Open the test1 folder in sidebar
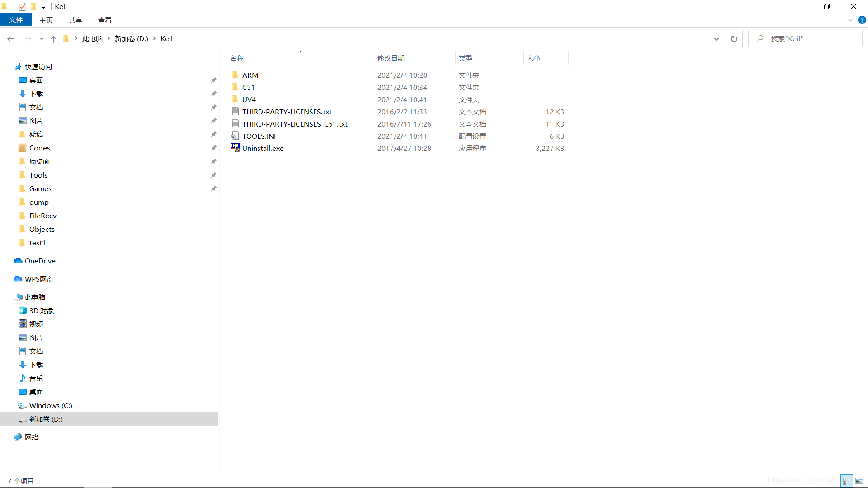Viewport: 868px width, 488px height. click(38, 243)
